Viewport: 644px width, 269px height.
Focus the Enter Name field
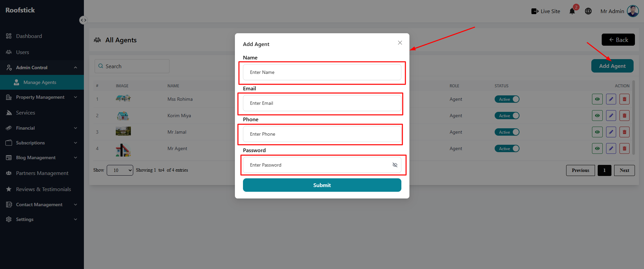pos(322,72)
